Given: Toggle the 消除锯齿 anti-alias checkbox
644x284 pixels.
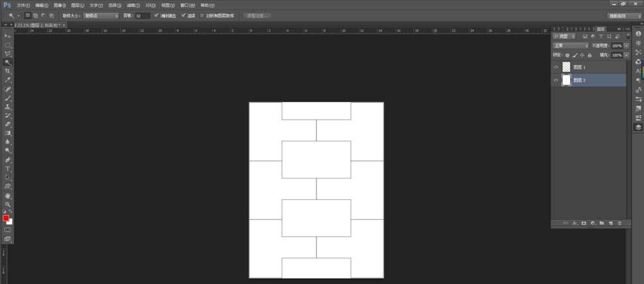Looking at the screenshot, I should coord(156,15).
